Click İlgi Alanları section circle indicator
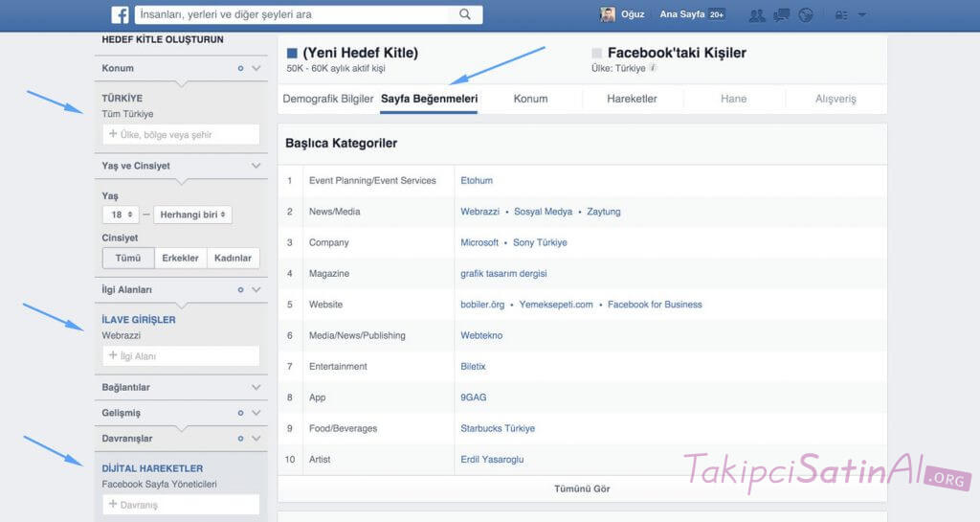 coord(240,289)
